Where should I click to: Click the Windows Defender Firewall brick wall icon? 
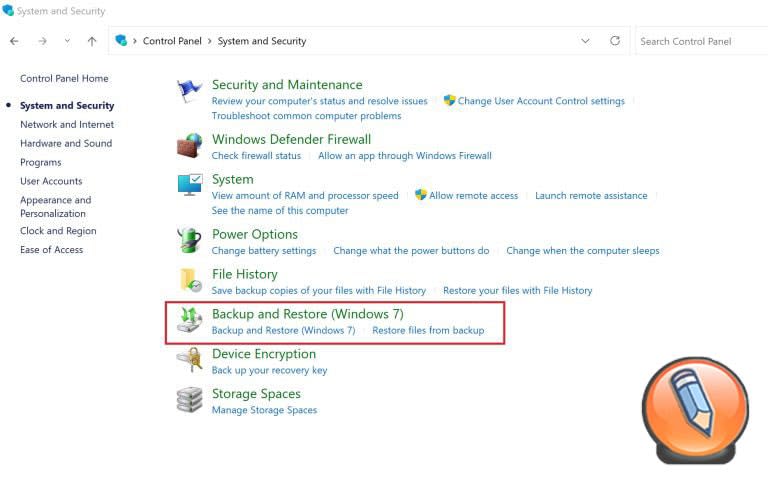click(189, 145)
